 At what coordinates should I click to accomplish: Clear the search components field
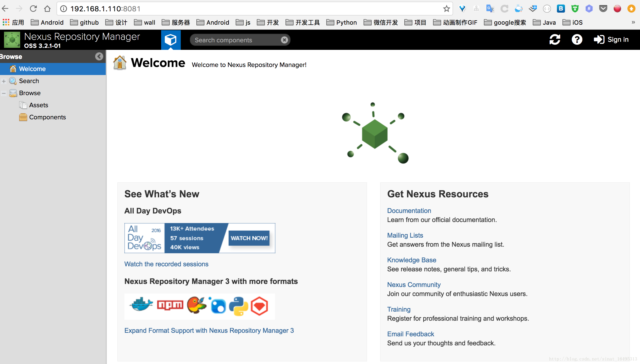click(x=284, y=40)
